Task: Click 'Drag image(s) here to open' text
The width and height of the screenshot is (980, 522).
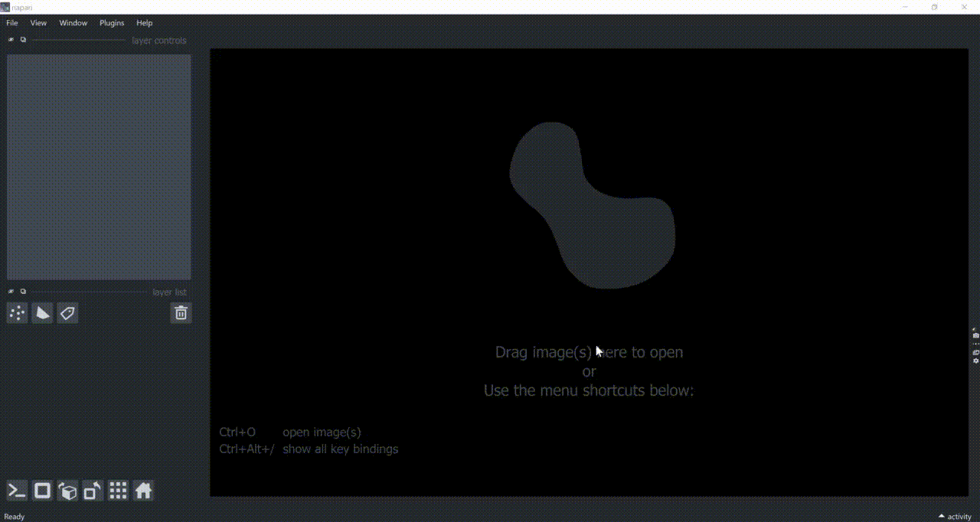Action: click(x=589, y=352)
